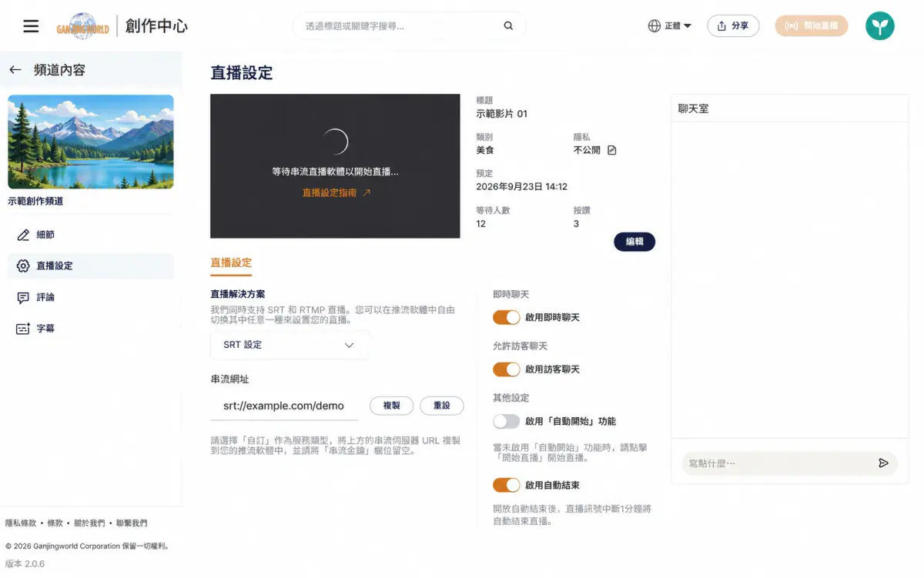The height and width of the screenshot is (578, 924).
Task: Click the globe language icon
Action: (x=654, y=26)
